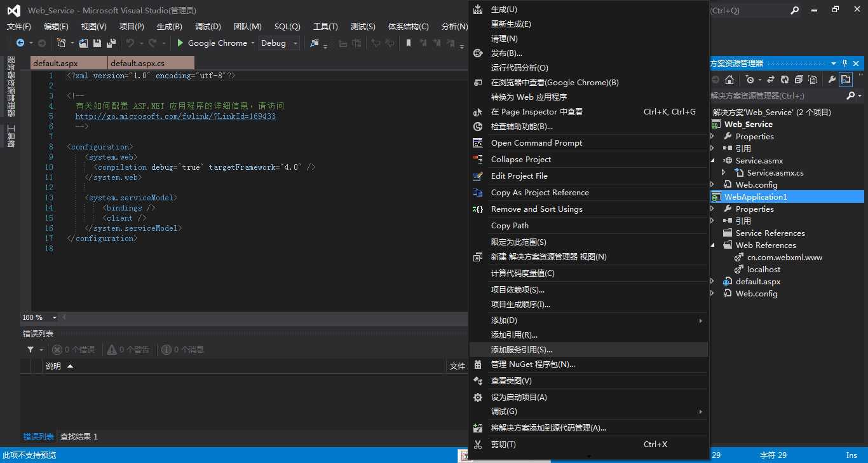Click the wrench Properties icon in Solution Explorer toolbar

[831, 79]
